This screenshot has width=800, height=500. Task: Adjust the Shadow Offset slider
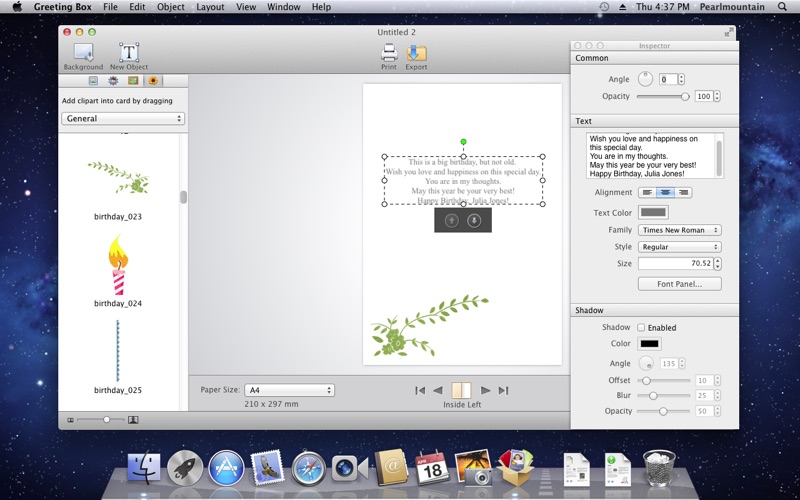tap(663, 381)
